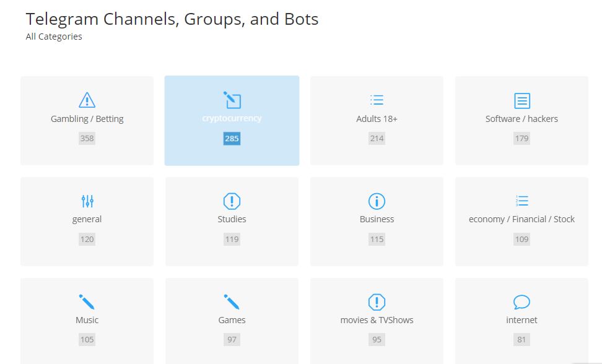Click the 95 count badge under movies & TVShows

coord(377,339)
